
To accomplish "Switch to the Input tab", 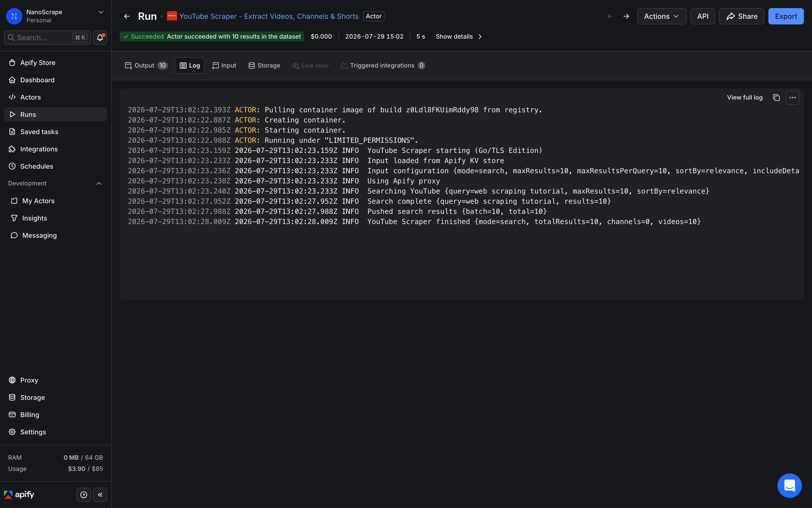I will pos(224,66).
